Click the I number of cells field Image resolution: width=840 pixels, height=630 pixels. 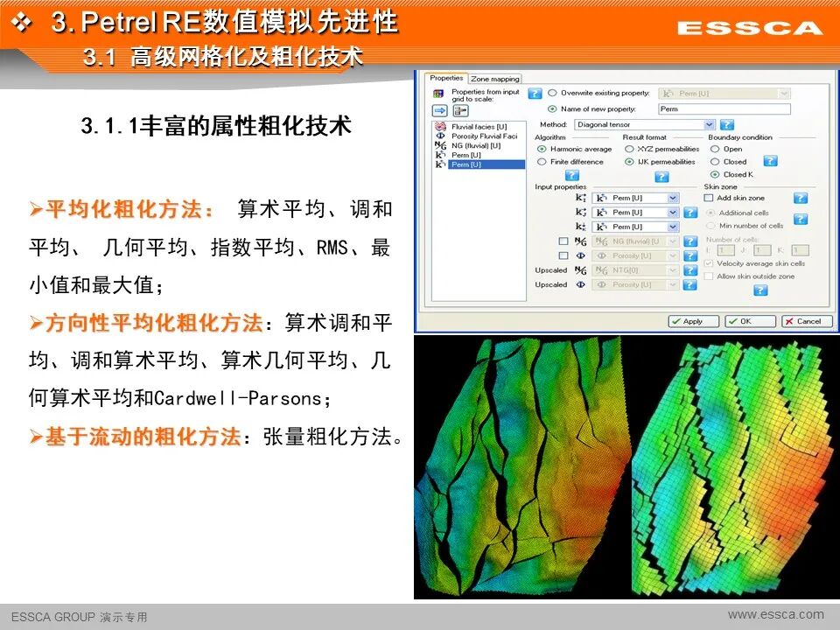tap(725, 250)
